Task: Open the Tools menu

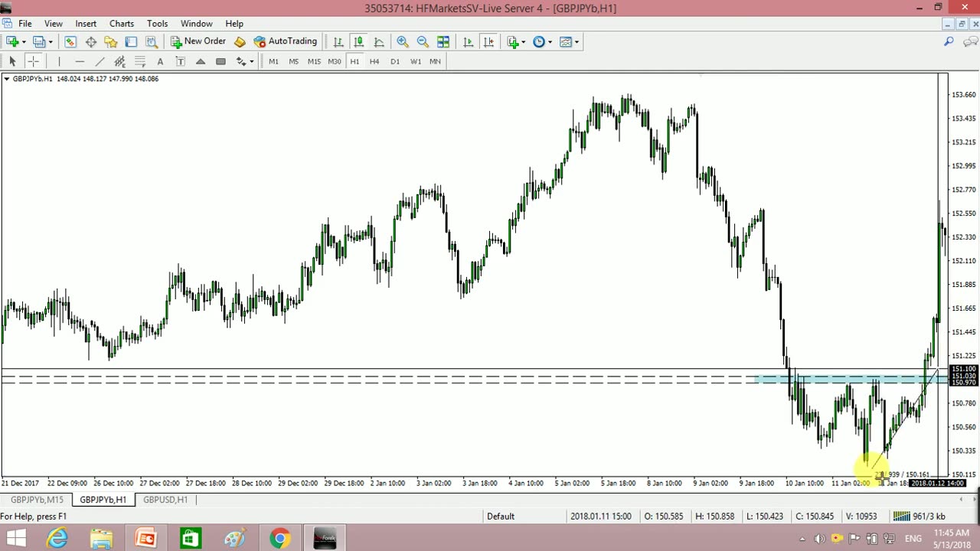Action: coord(157,24)
